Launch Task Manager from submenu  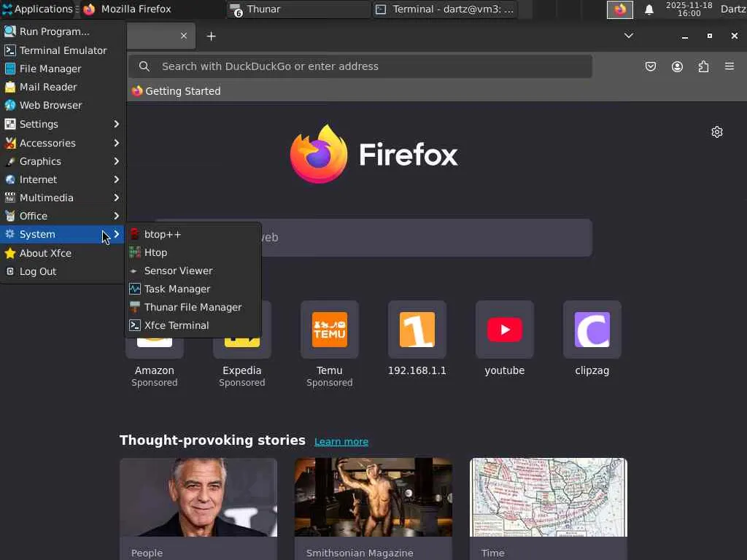click(193, 289)
